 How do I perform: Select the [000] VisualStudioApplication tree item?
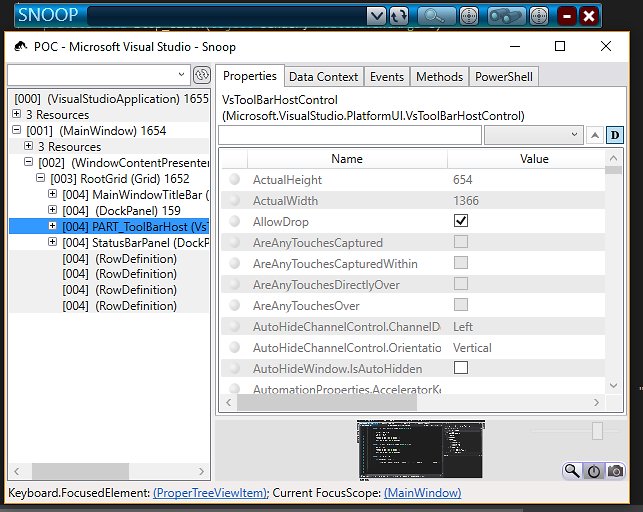(x=111, y=99)
